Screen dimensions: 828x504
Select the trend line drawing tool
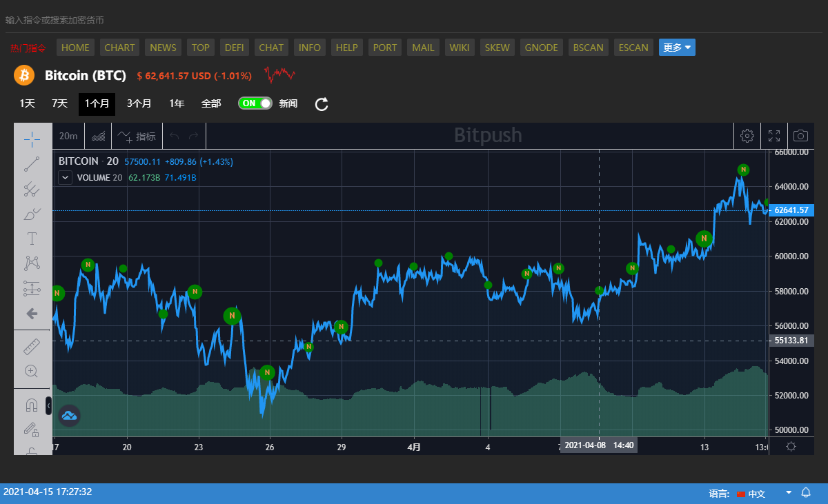[32, 164]
